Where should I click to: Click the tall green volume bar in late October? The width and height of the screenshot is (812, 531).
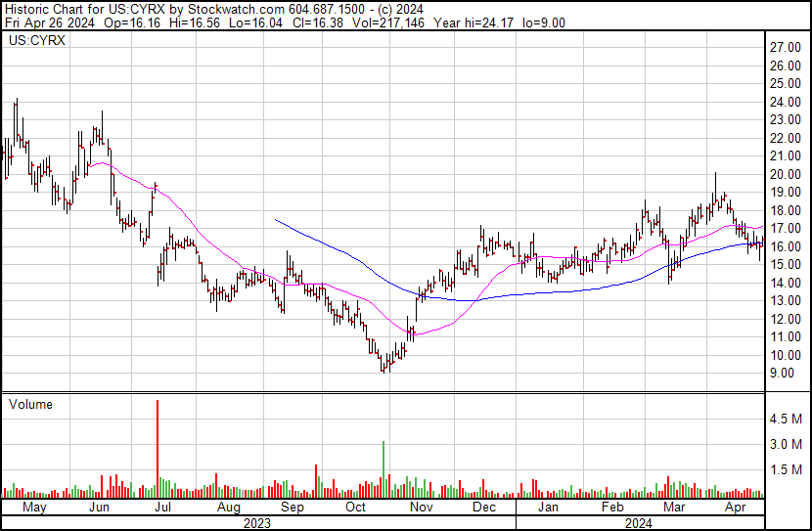[383, 469]
